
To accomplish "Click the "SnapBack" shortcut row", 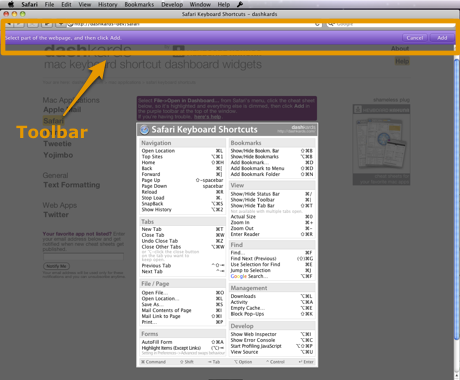I will tap(182, 204).
